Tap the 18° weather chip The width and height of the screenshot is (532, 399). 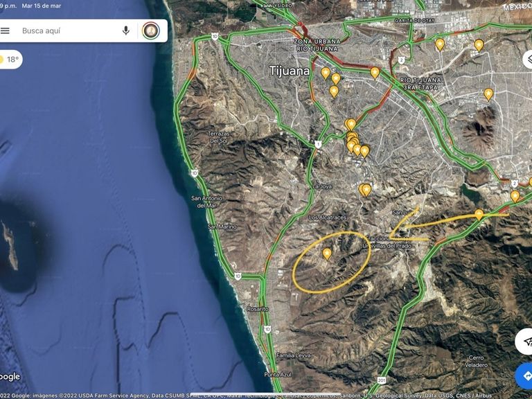pyautogui.click(x=10, y=60)
